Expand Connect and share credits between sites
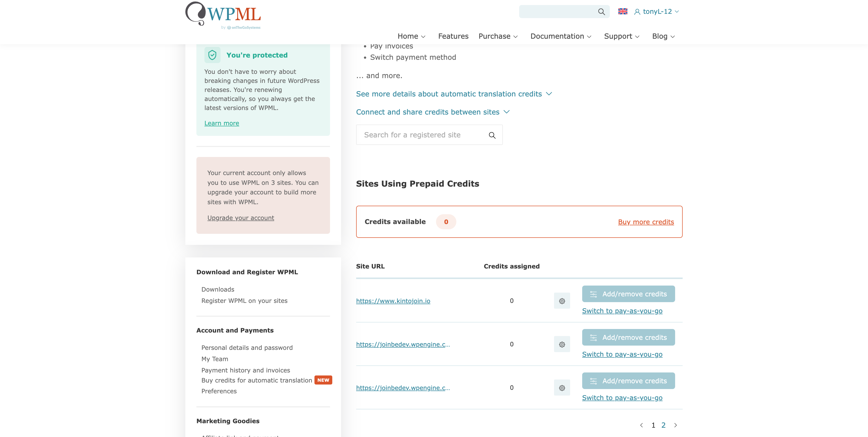Image resolution: width=868 pixels, height=437 pixels. click(433, 112)
